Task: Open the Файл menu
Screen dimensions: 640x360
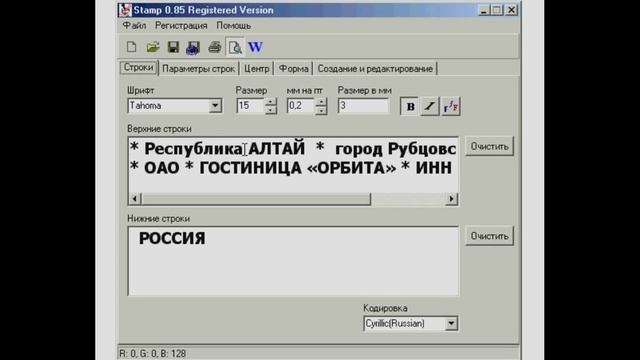Action: (134, 25)
